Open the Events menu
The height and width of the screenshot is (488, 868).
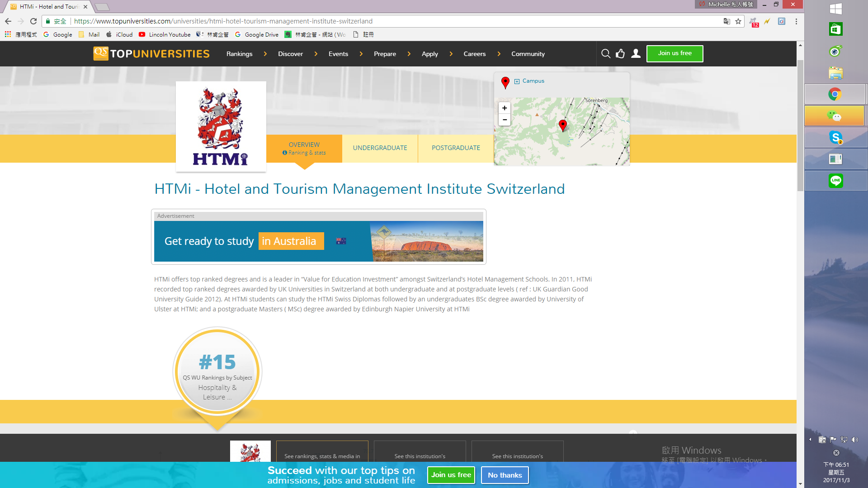338,54
